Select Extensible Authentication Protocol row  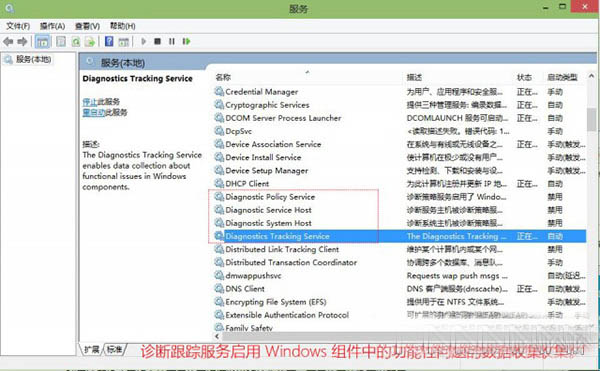coord(399,315)
